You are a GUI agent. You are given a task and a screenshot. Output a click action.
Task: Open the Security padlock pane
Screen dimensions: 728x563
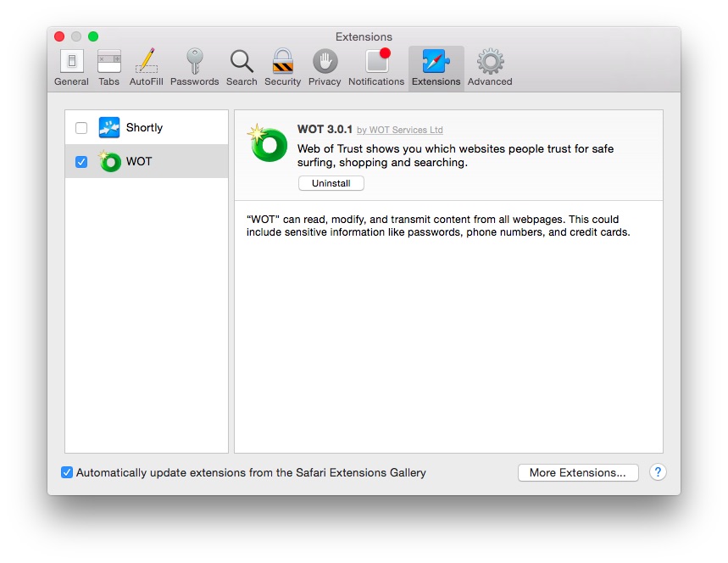click(283, 68)
